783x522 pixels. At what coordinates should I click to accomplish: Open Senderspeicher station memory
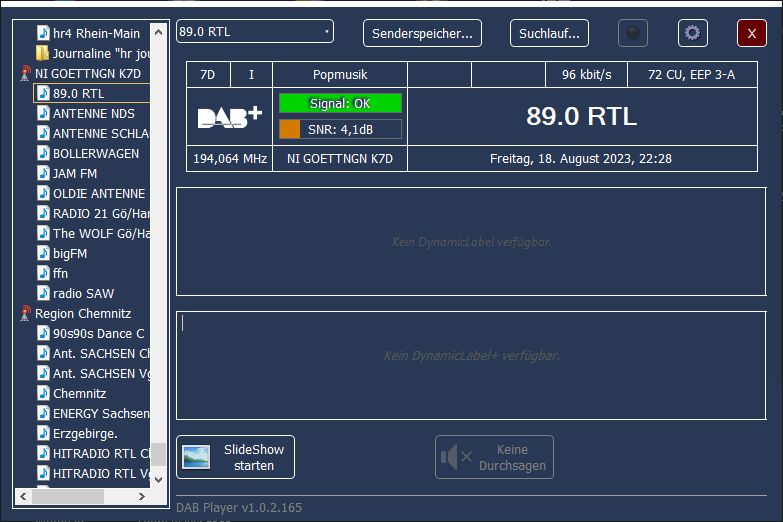(422, 33)
